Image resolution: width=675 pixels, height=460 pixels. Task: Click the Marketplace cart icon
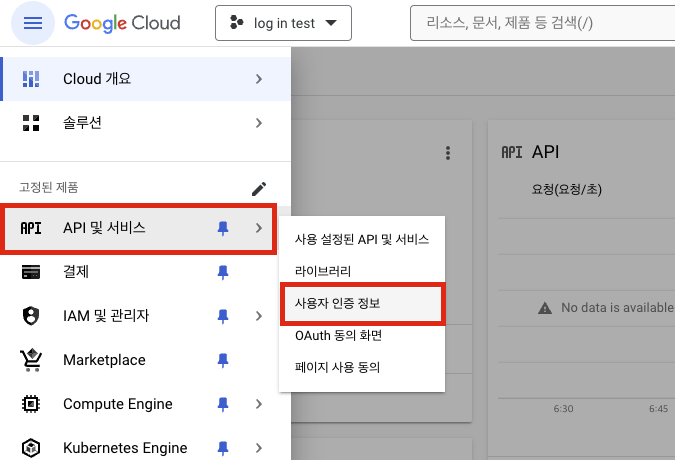click(31, 360)
